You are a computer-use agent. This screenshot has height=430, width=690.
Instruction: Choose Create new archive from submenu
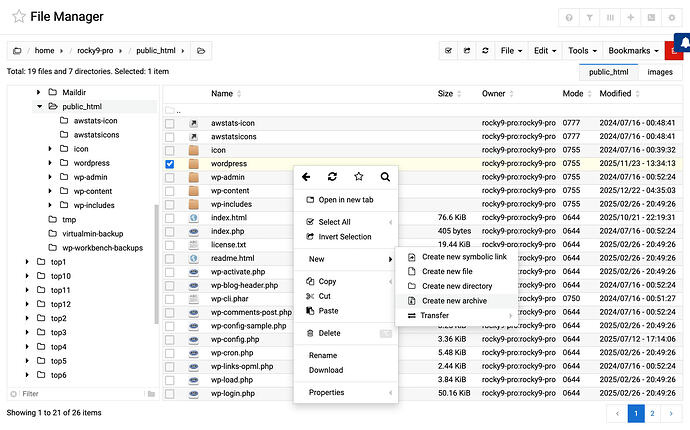[x=454, y=300]
